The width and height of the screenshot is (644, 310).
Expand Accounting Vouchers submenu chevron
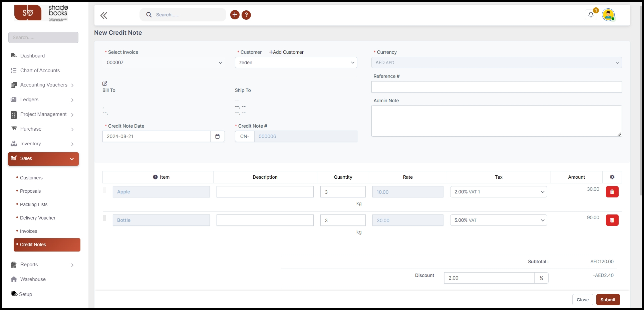click(72, 85)
